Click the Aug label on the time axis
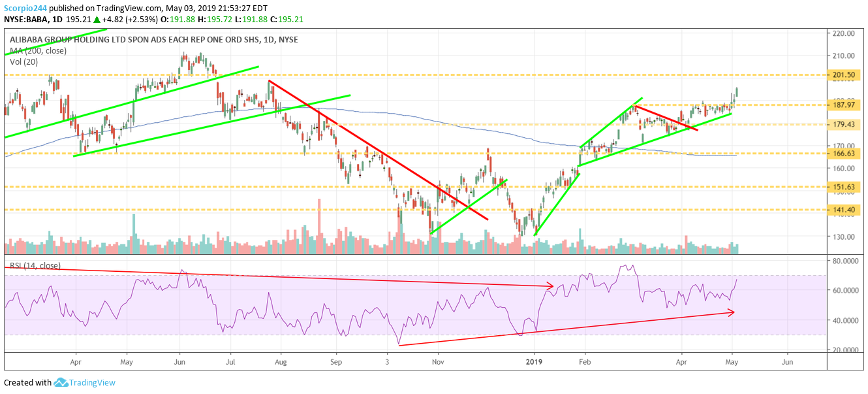 [281, 361]
